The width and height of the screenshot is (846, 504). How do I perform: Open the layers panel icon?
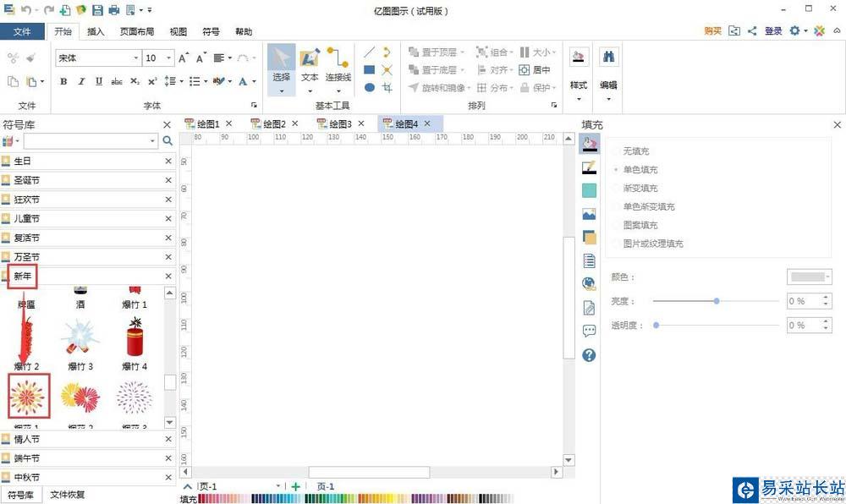tap(589, 237)
